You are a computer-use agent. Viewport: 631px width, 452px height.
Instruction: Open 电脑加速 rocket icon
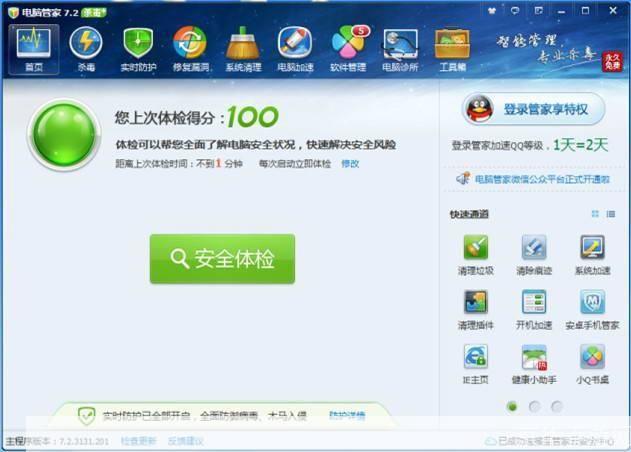(x=295, y=50)
